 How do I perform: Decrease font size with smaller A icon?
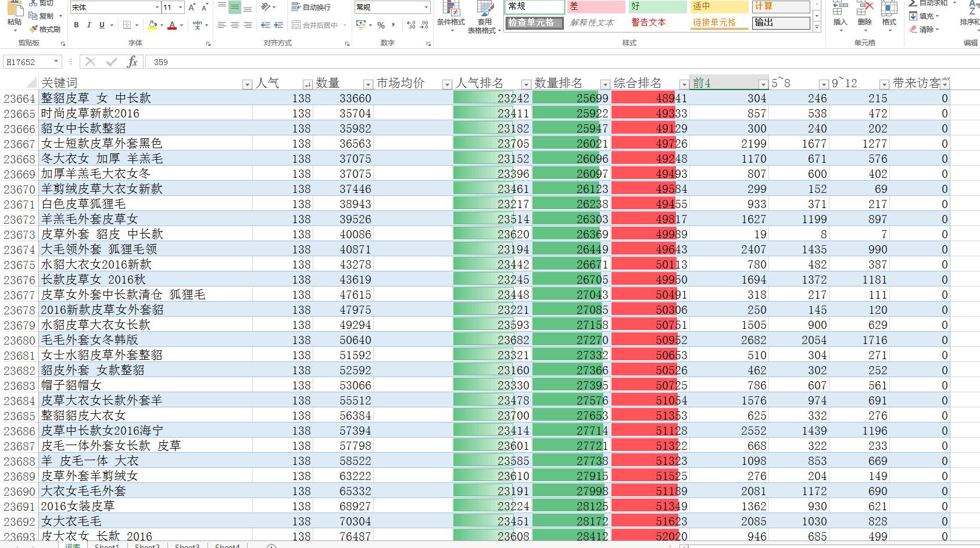coord(205,8)
